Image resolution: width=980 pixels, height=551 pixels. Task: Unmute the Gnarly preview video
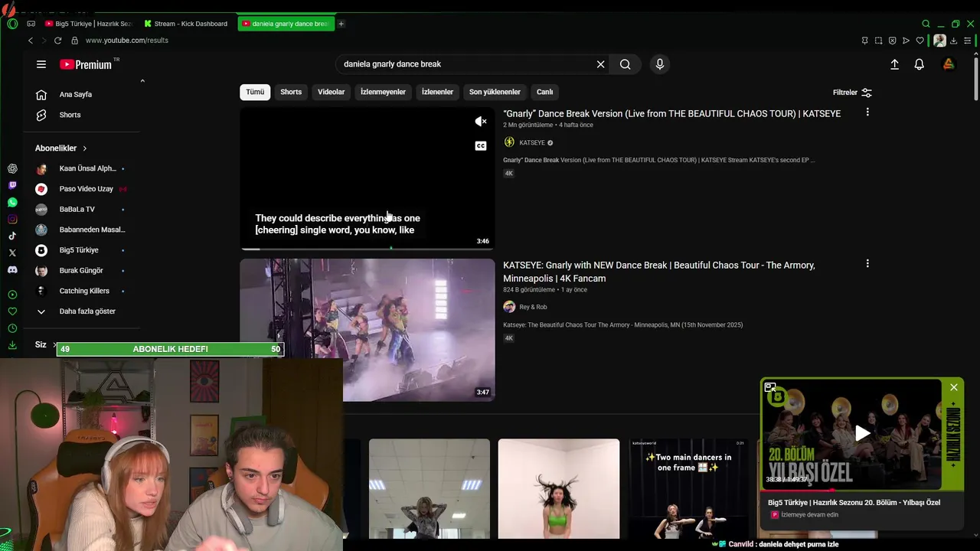point(481,121)
